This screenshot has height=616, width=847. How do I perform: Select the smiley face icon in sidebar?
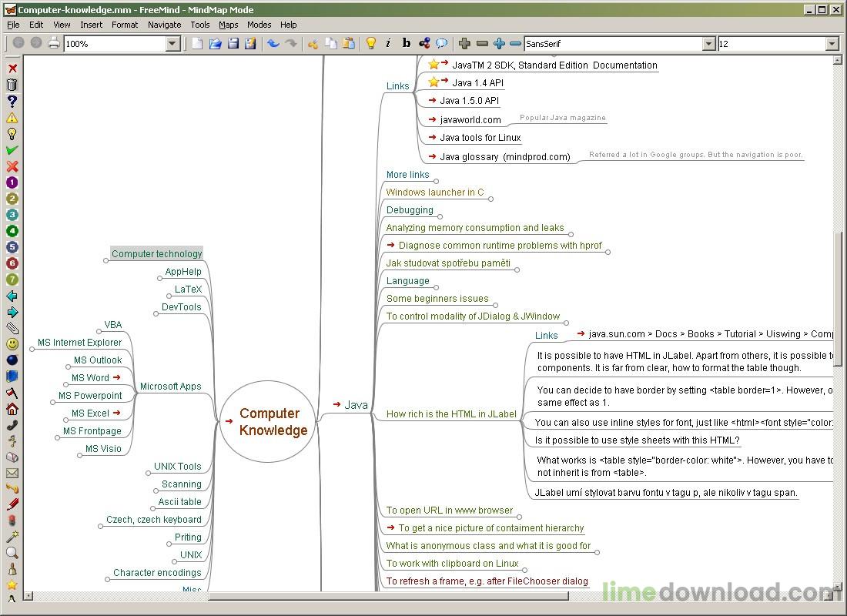click(12, 344)
